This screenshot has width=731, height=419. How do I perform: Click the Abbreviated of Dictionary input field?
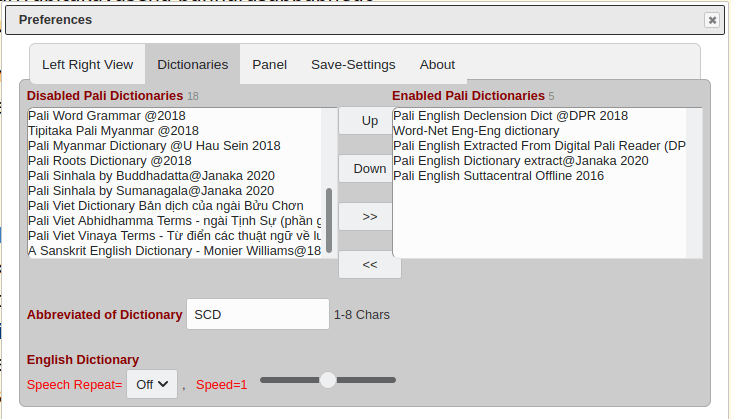[257, 314]
